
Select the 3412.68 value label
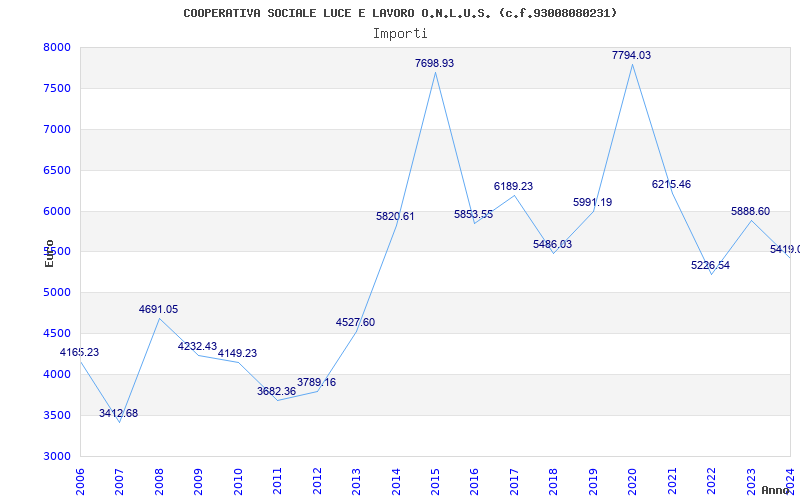[118, 413]
